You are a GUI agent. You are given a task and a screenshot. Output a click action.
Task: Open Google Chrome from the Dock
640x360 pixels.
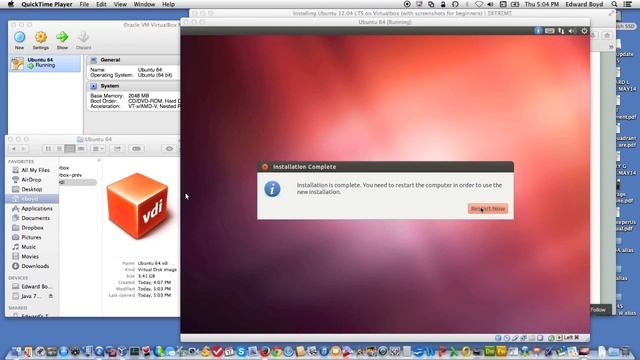pyautogui.click(x=277, y=351)
